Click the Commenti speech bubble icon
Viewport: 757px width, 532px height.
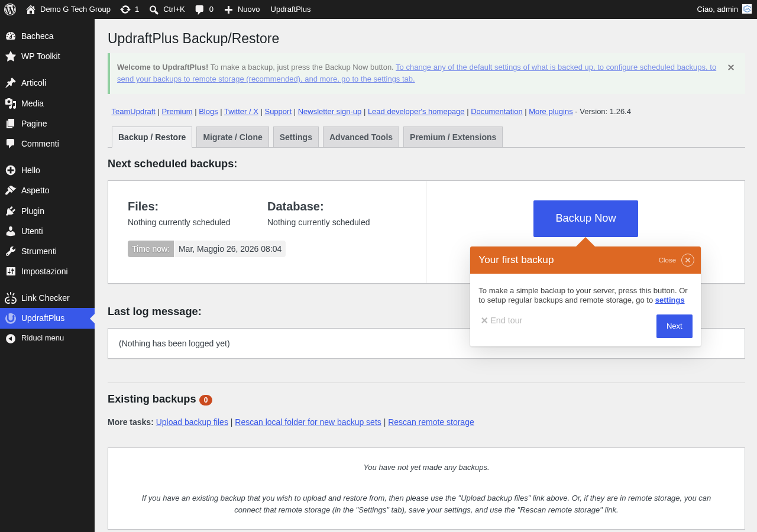(x=11, y=144)
